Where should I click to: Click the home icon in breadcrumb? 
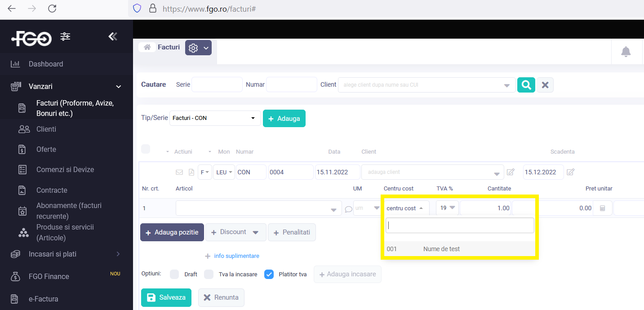click(x=147, y=47)
